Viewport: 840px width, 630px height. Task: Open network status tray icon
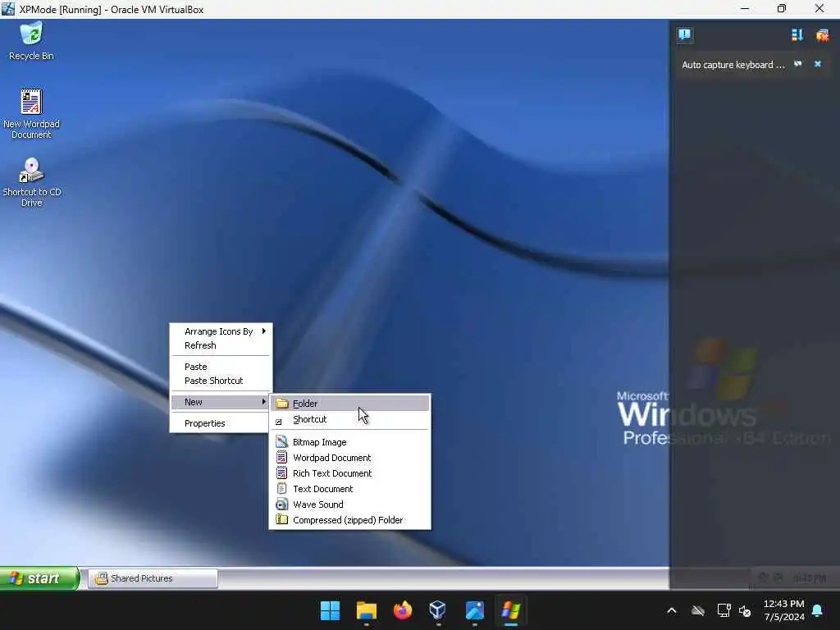[724, 610]
